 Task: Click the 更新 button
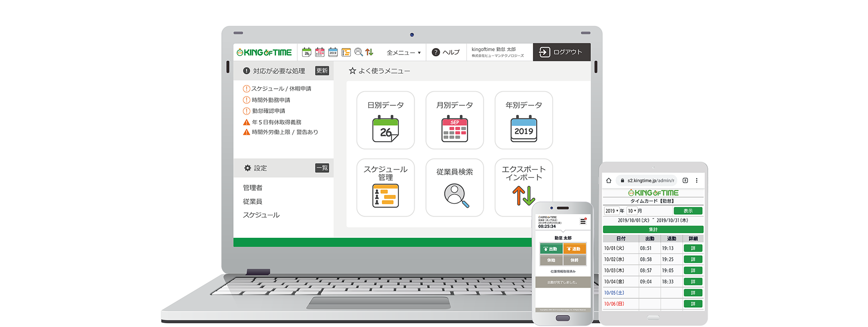[x=322, y=71]
